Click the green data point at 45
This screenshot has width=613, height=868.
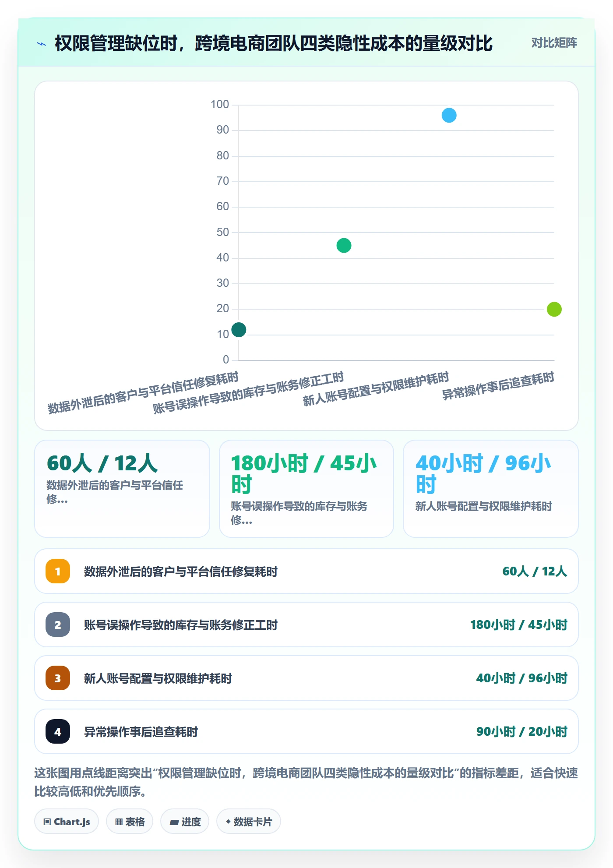tap(344, 246)
